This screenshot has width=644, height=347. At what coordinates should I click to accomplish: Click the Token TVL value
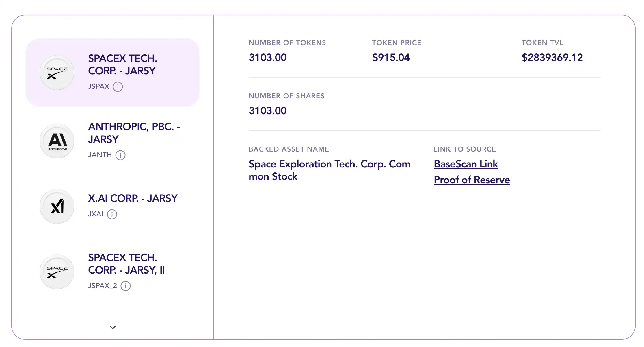[552, 58]
